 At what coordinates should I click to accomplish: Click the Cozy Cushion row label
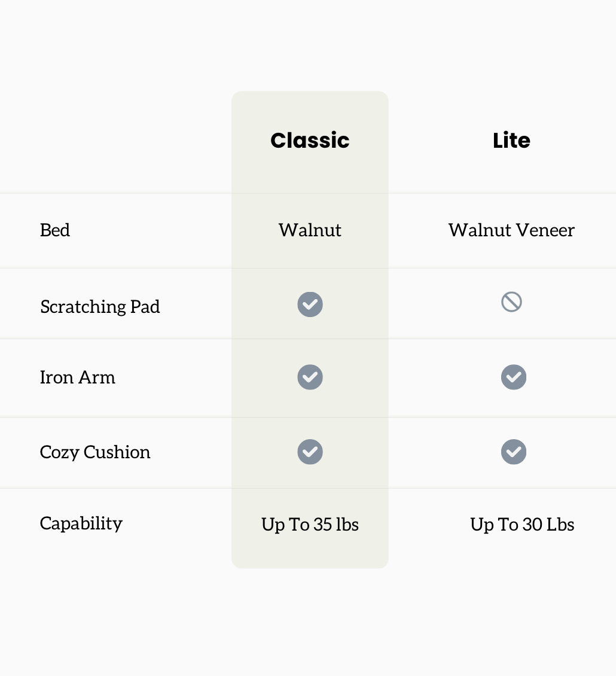(x=95, y=452)
